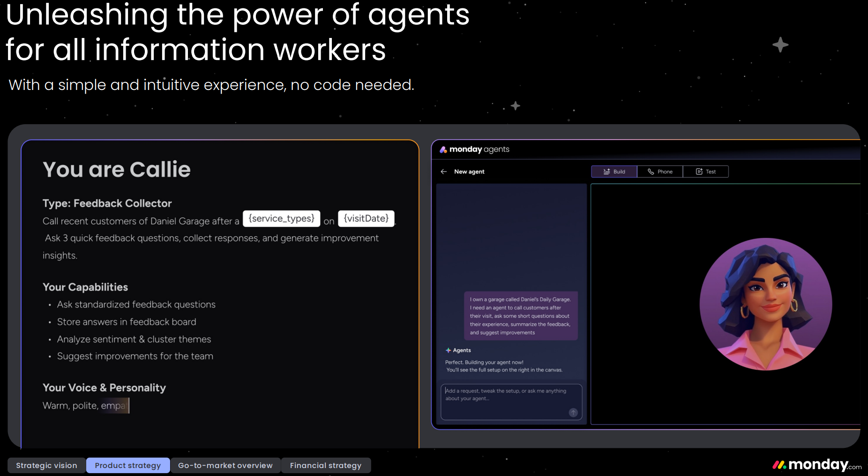Click the 'Warm, polite, empa' personality text
This screenshot has height=476, width=868.
click(x=84, y=406)
